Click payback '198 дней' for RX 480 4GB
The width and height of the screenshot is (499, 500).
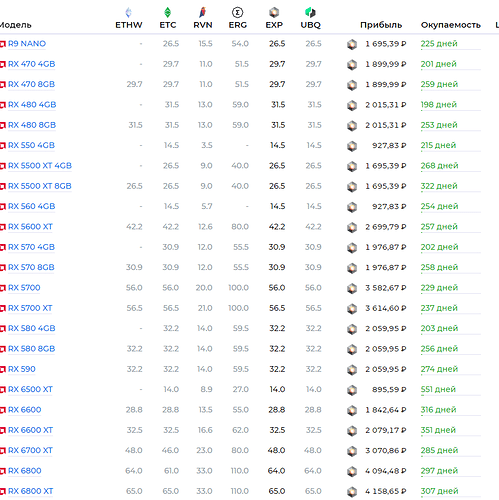pos(439,105)
